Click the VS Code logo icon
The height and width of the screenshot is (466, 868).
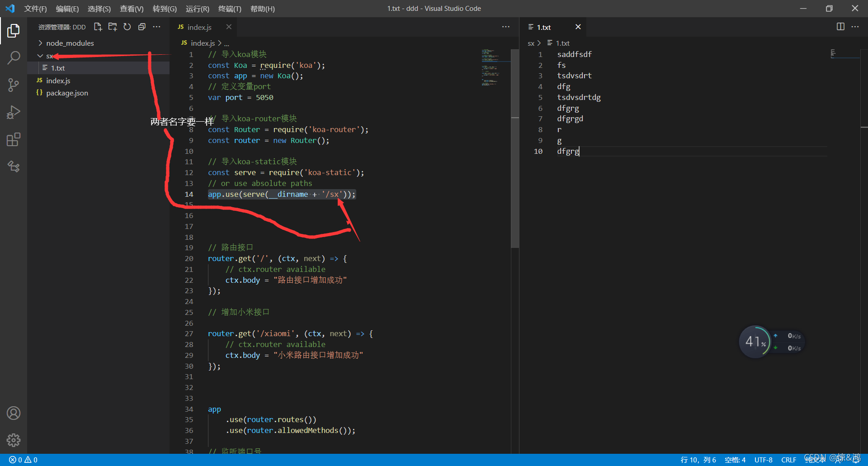click(10, 9)
